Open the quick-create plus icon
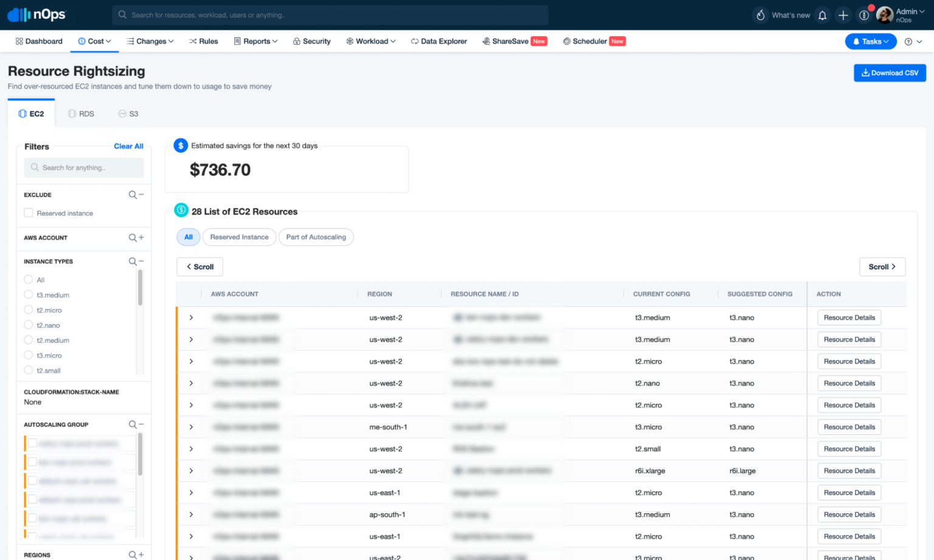The height and width of the screenshot is (560, 934). tap(843, 15)
